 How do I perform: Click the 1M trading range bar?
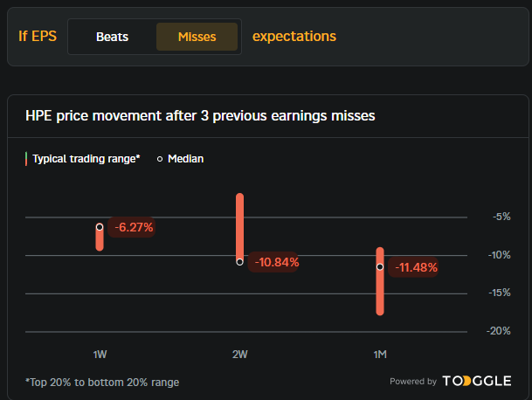tap(380, 281)
